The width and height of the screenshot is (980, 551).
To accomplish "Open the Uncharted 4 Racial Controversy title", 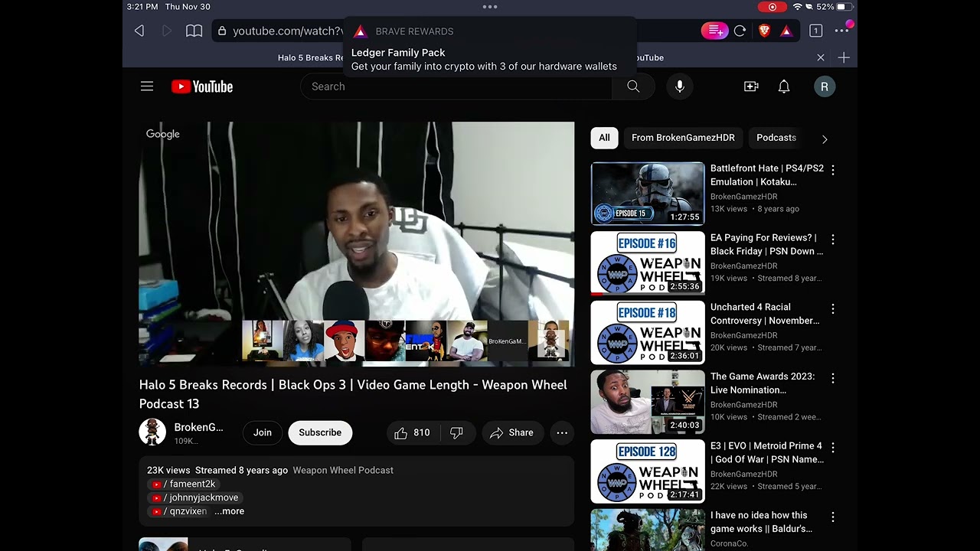I will pos(765,314).
